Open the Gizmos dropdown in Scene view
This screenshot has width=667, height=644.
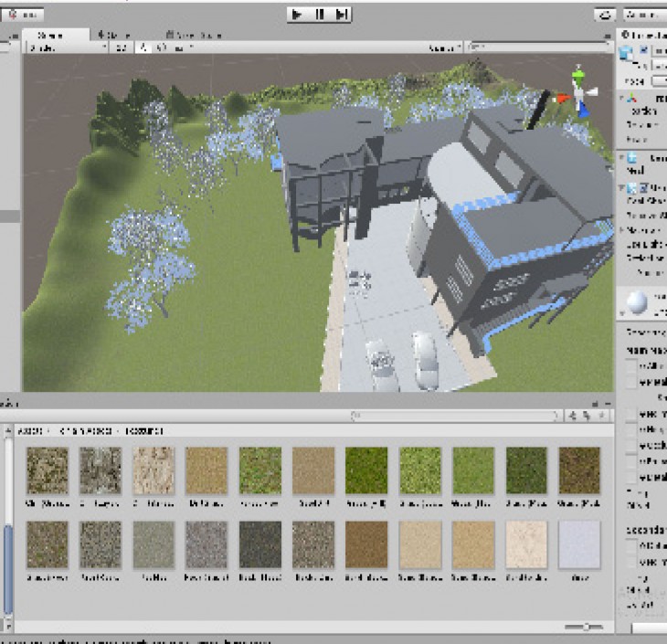(x=443, y=48)
